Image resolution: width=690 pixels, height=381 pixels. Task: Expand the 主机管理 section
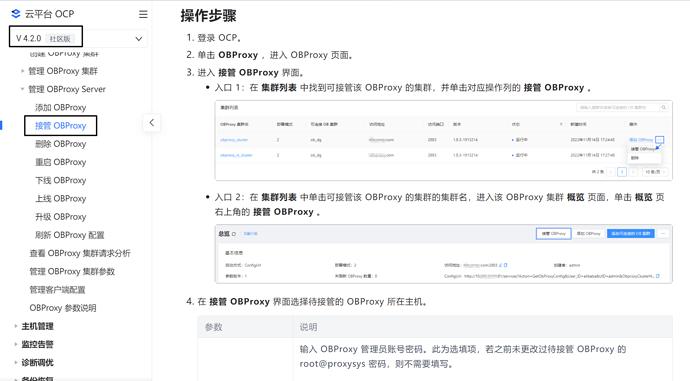(16, 326)
